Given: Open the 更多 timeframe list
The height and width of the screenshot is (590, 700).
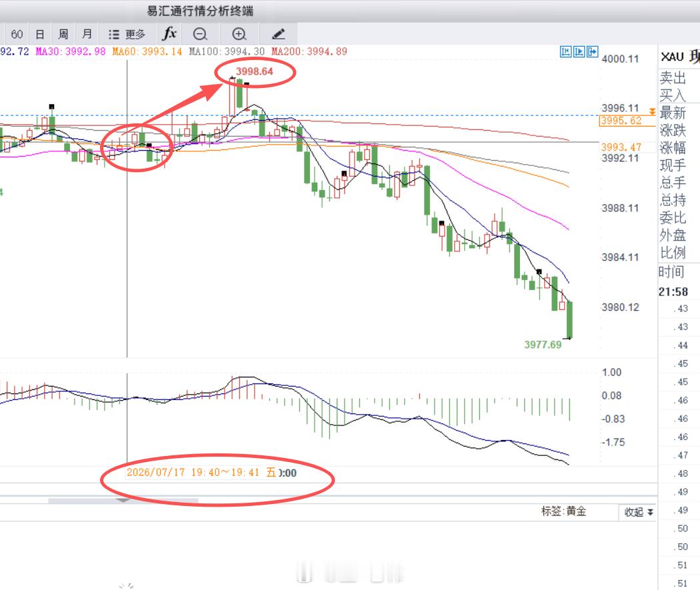Looking at the screenshot, I should [x=127, y=35].
